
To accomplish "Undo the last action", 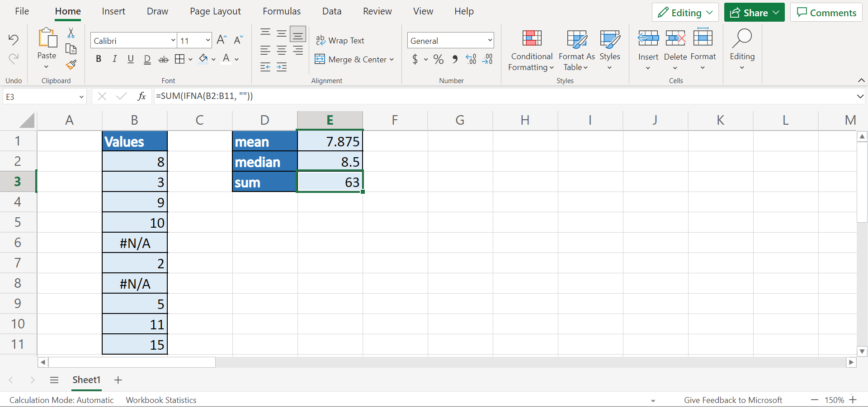I will click(x=13, y=40).
